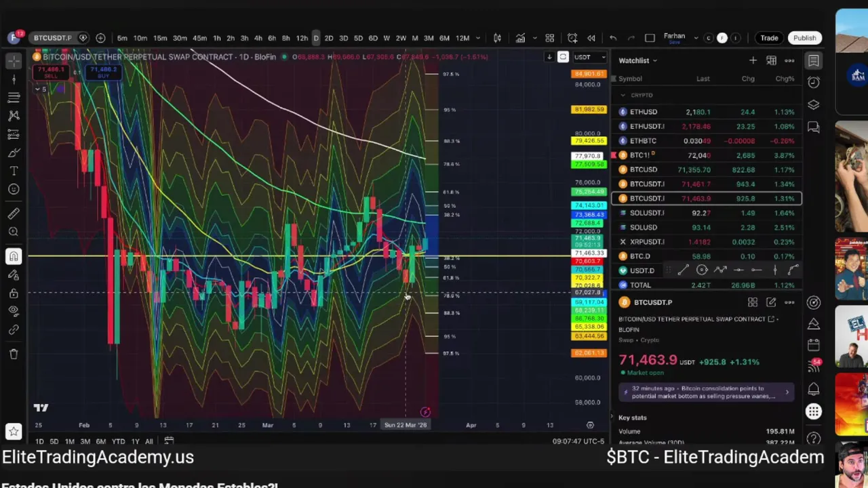868x488 pixels.
Task: Click the link drawings chain icon
Action: [x=14, y=330]
